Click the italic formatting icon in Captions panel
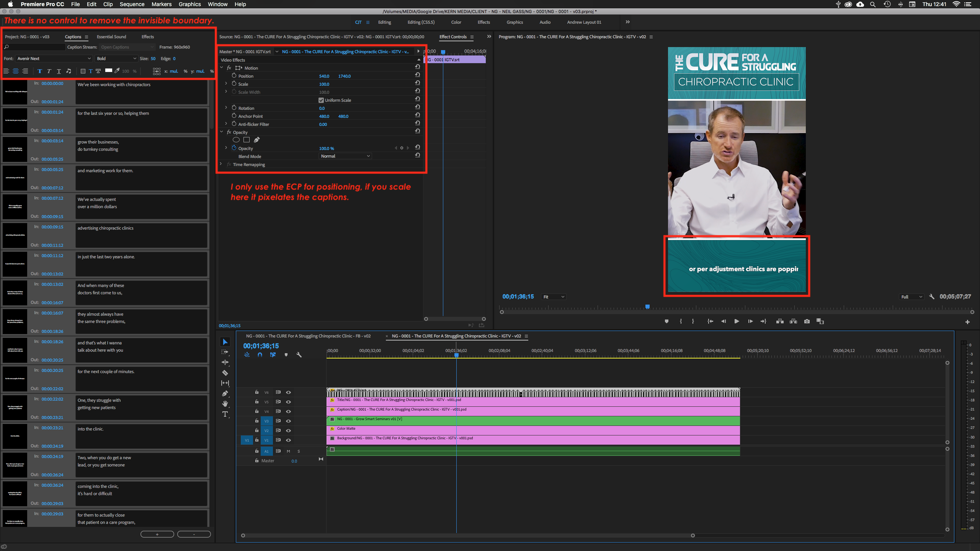Viewport: 980px width, 551px height. pyautogui.click(x=49, y=71)
